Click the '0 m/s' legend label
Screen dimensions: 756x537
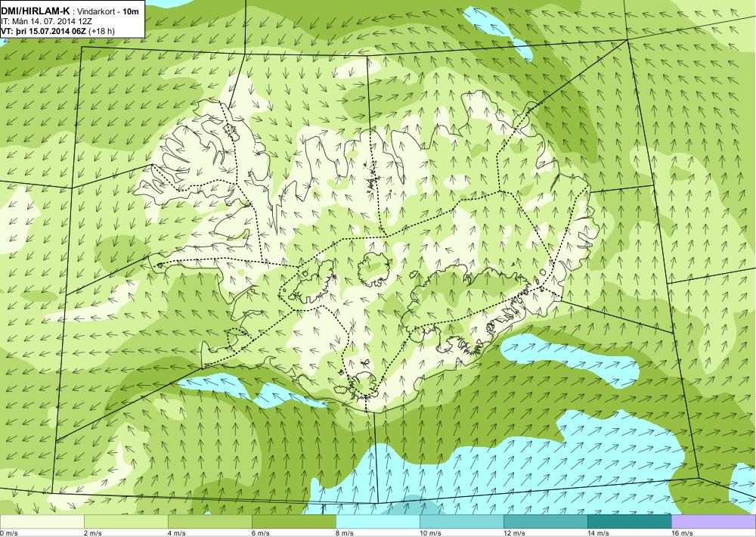click(8, 533)
